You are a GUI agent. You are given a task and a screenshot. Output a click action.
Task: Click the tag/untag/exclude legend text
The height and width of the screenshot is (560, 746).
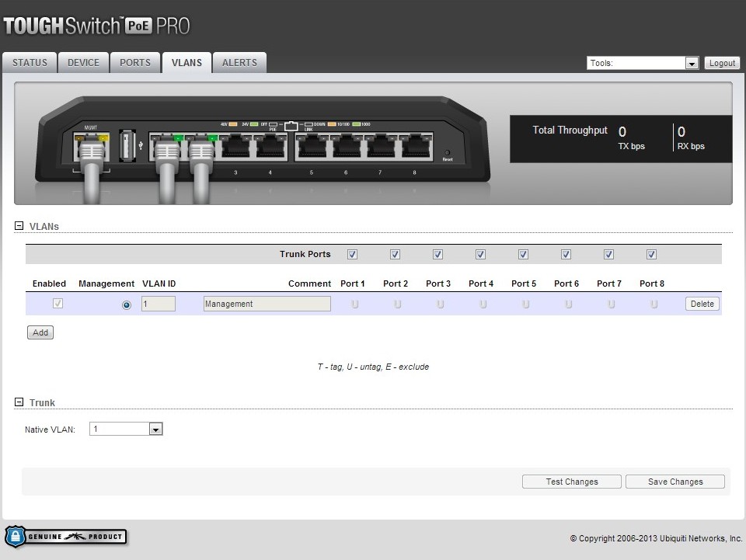point(373,367)
